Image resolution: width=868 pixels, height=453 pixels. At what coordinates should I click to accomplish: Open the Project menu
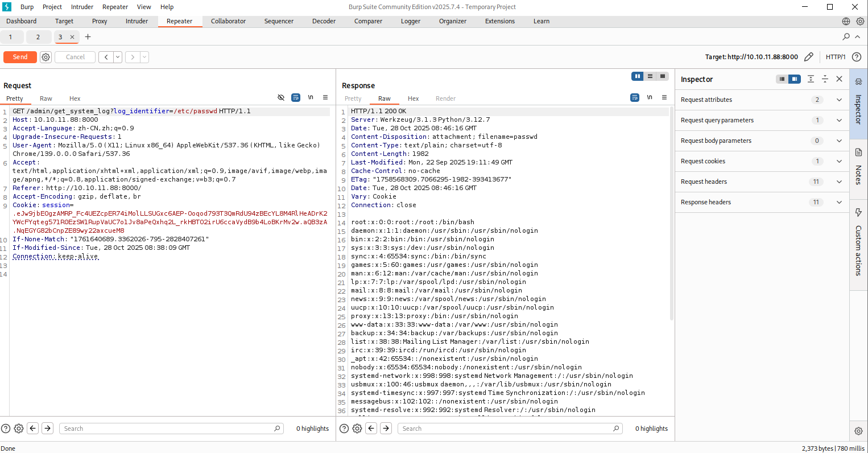coord(52,7)
